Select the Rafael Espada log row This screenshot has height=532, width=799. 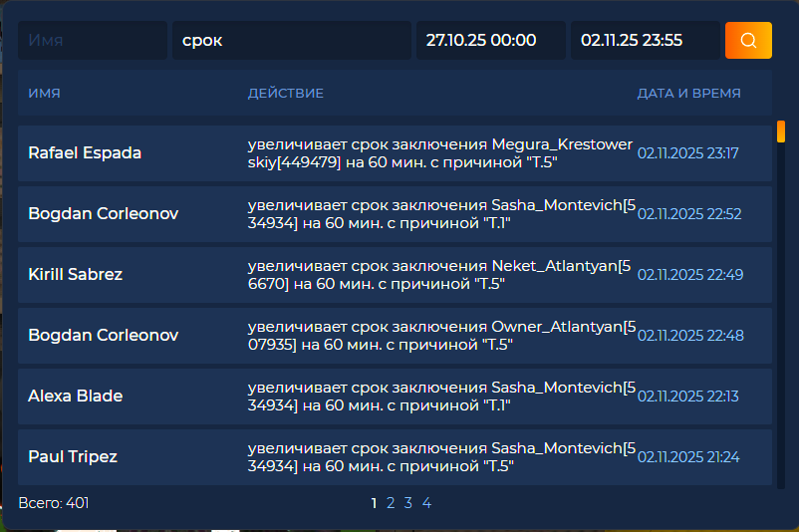coord(85,153)
